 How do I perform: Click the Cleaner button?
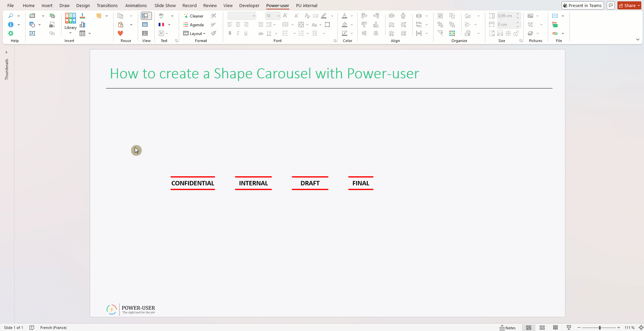(194, 16)
